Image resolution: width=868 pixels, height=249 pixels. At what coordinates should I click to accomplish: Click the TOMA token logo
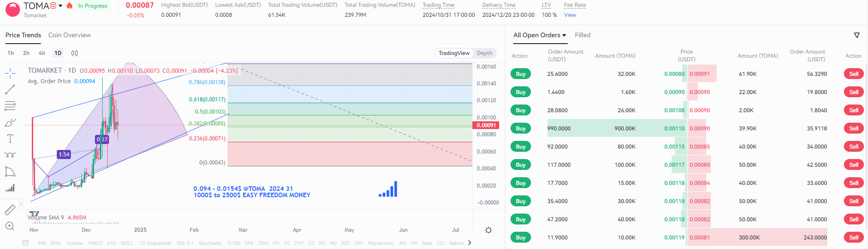[x=13, y=10]
